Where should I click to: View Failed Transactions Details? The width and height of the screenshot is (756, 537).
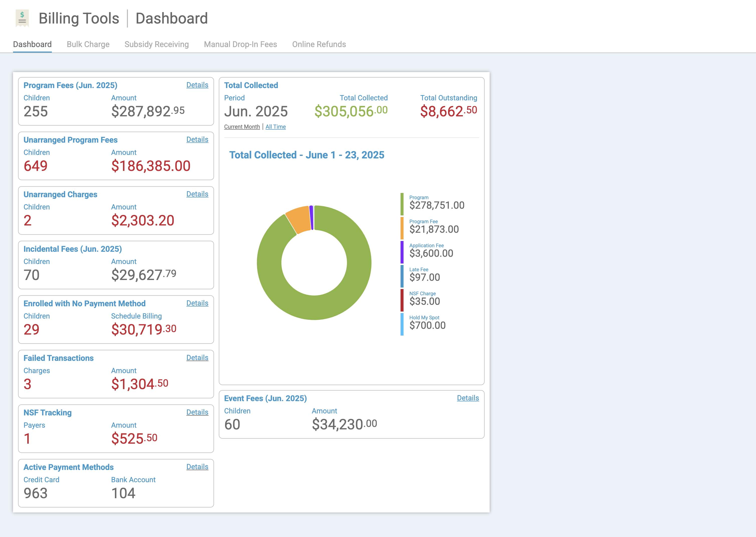(x=197, y=358)
